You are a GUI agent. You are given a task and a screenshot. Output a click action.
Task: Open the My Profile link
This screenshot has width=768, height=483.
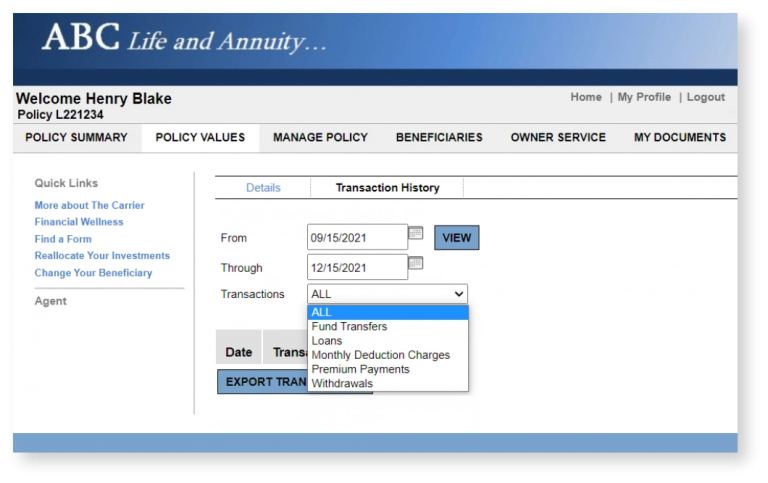coord(644,97)
